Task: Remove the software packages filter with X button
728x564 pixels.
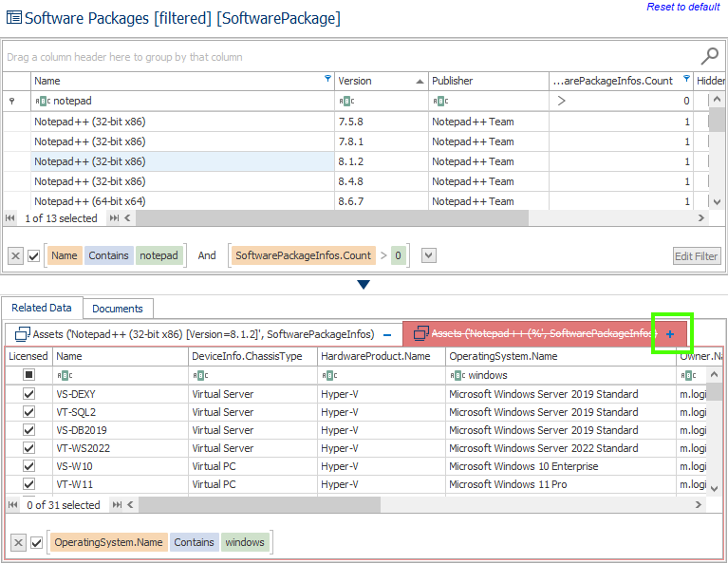Action: tap(16, 255)
